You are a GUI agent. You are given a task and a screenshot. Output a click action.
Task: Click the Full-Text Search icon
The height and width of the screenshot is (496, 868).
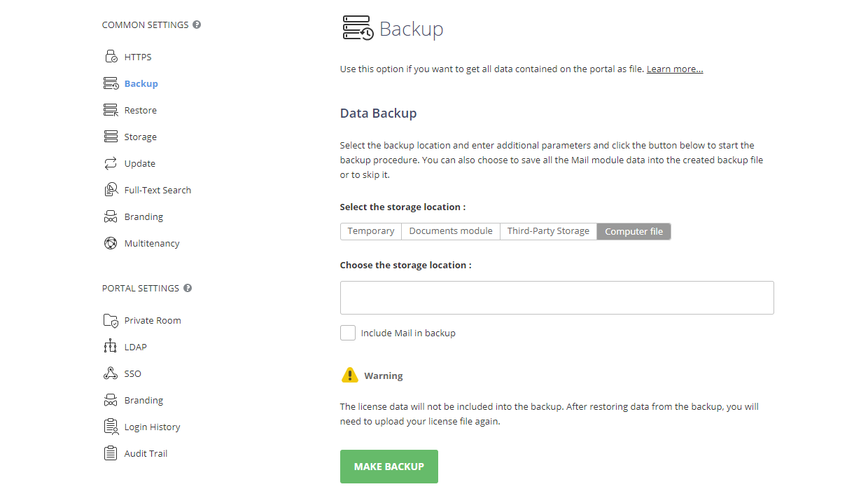(111, 190)
